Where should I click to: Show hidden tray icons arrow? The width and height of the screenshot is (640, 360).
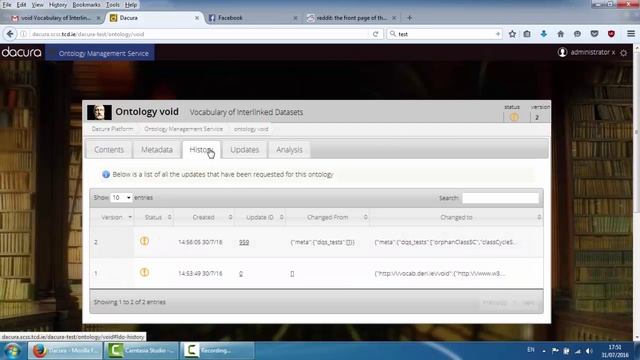click(544, 351)
